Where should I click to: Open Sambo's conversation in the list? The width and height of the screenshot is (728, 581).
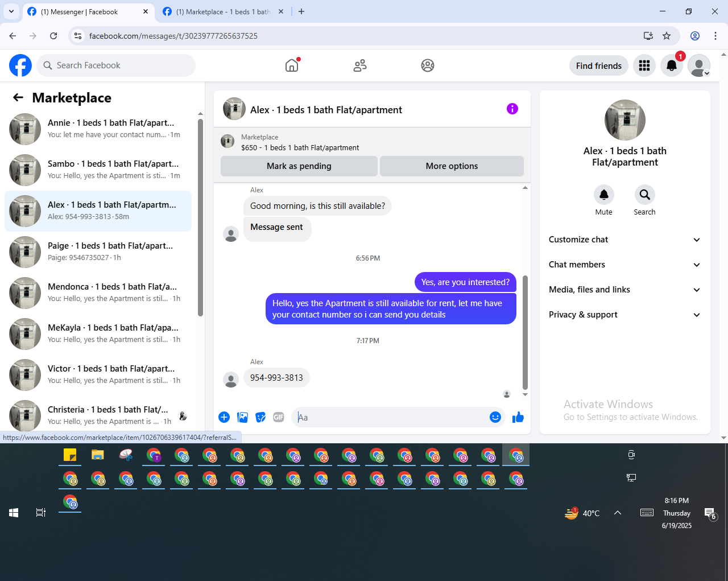click(98, 170)
